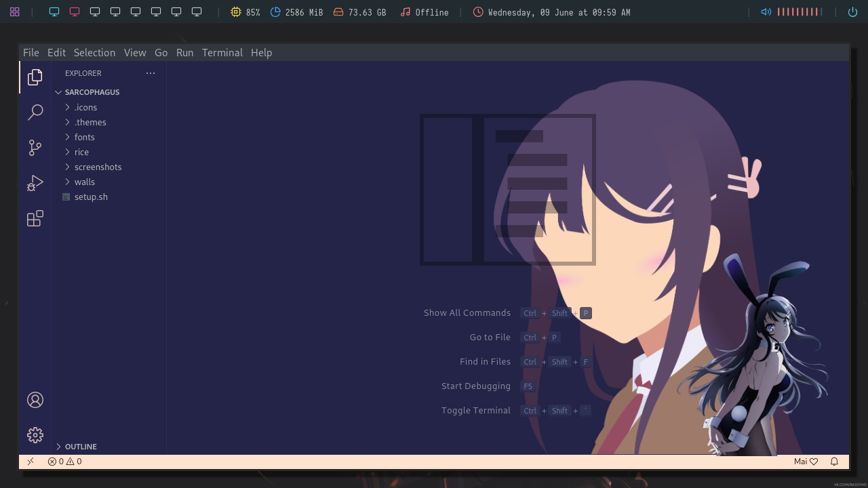Open the Selection menu
The width and height of the screenshot is (868, 488).
pos(94,52)
